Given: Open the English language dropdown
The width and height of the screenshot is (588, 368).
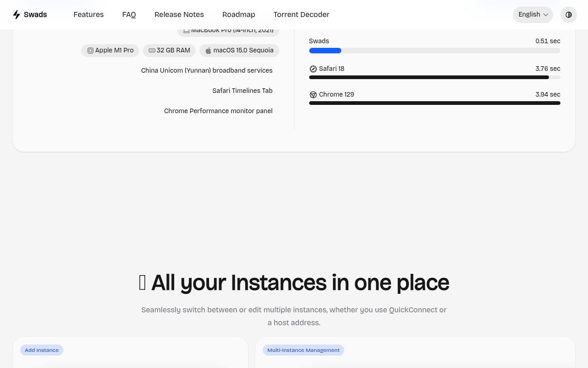Looking at the screenshot, I should point(533,15).
